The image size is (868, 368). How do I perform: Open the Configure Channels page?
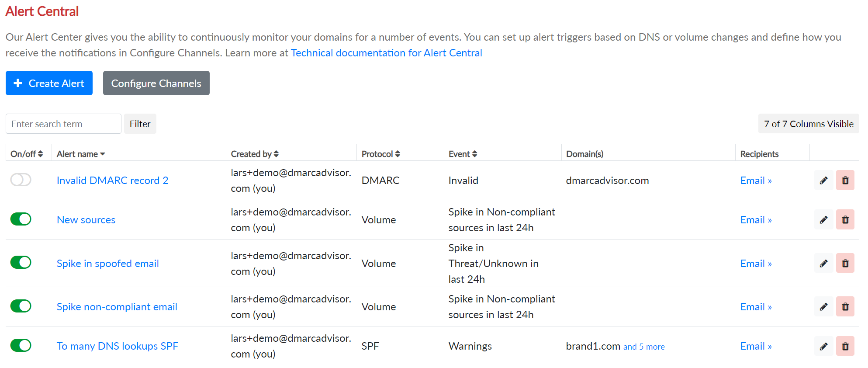click(x=156, y=83)
